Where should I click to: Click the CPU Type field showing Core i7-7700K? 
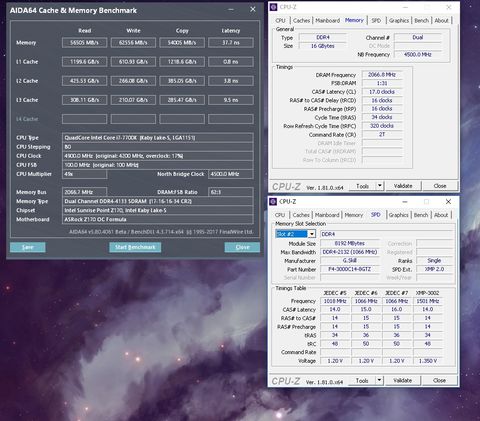[x=158, y=138]
